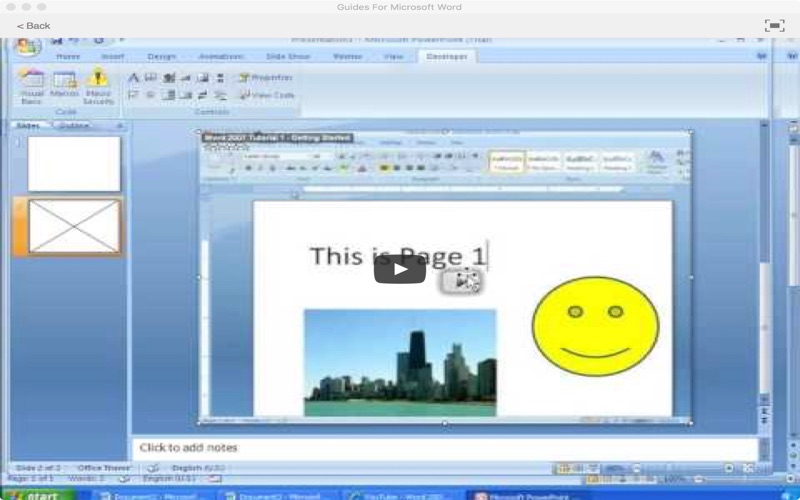Viewport: 800px width, 500px height.
Task: Click the View Code button
Action: (x=267, y=95)
